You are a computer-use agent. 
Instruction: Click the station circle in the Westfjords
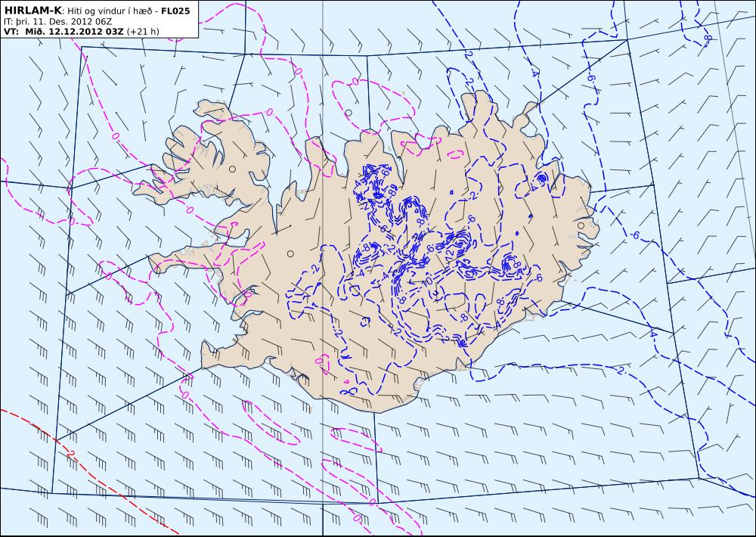(x=232, y=169)
